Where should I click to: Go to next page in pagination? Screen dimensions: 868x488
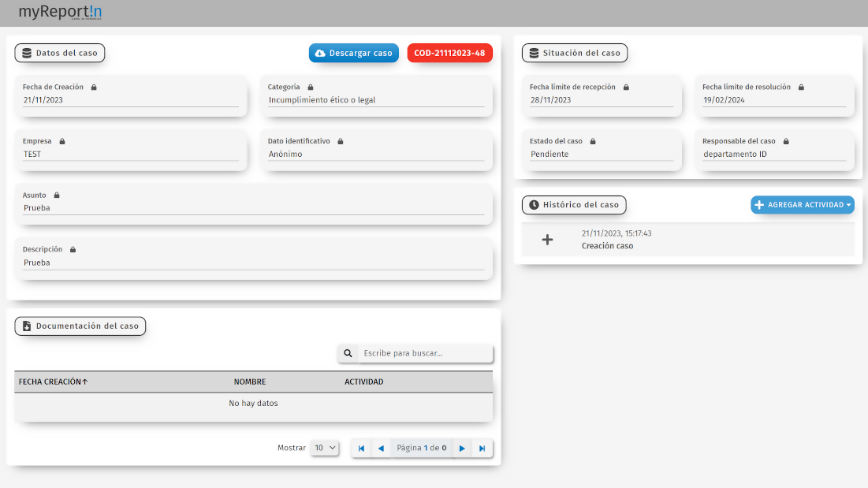[462, 448]
